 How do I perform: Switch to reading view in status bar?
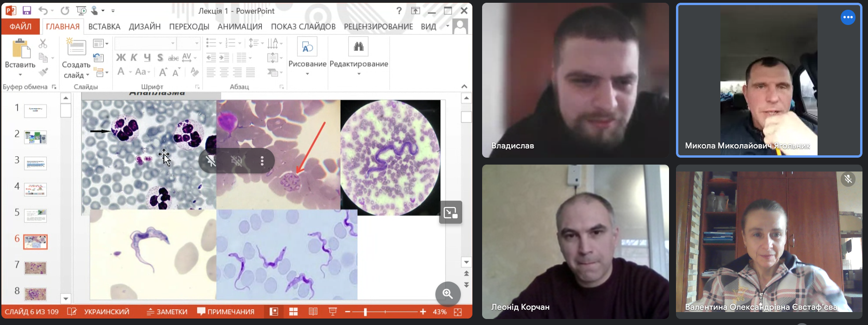(x=313, y=312)
